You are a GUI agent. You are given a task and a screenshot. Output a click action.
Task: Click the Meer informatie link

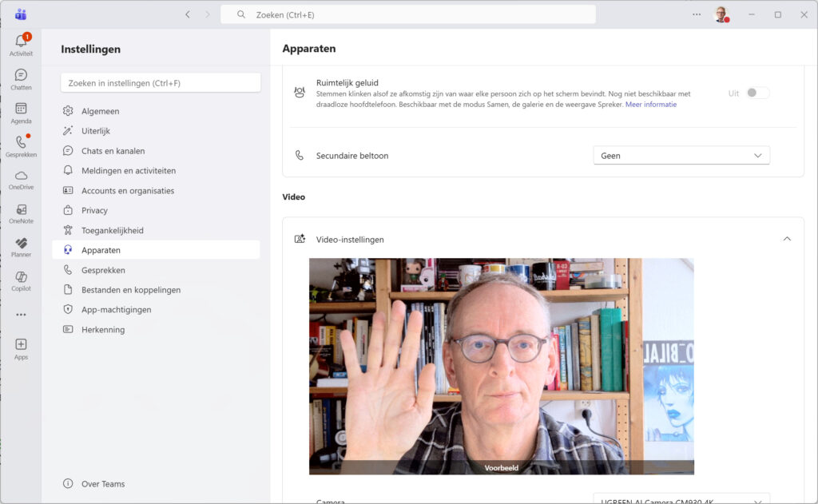[x=650, y=105]
